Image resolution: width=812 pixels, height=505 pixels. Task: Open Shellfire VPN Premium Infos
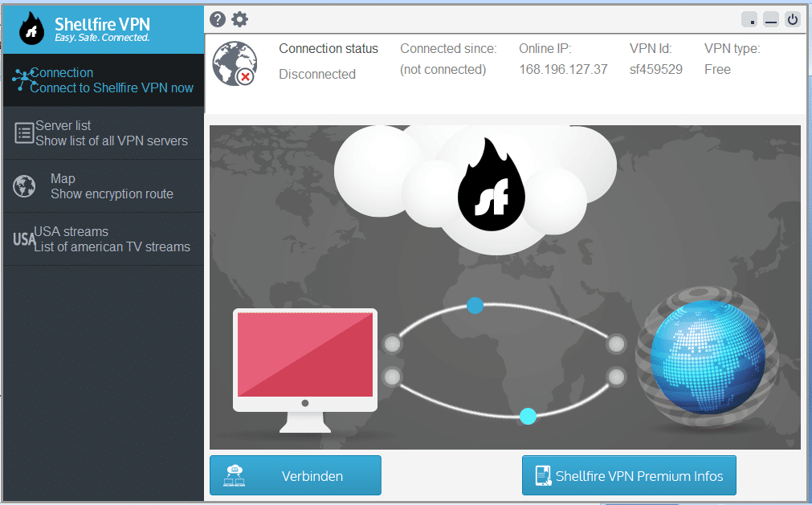pos(629,475)
